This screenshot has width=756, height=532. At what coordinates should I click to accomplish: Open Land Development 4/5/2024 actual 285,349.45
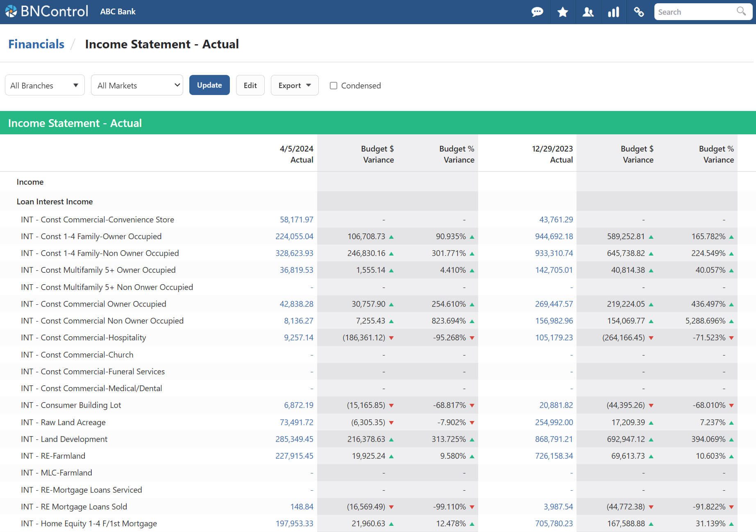point(294,439)
